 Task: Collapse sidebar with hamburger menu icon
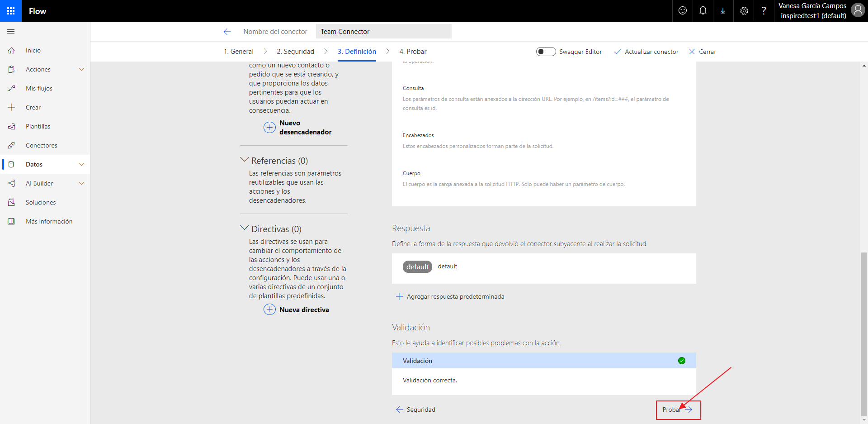[x=11, y=32]
